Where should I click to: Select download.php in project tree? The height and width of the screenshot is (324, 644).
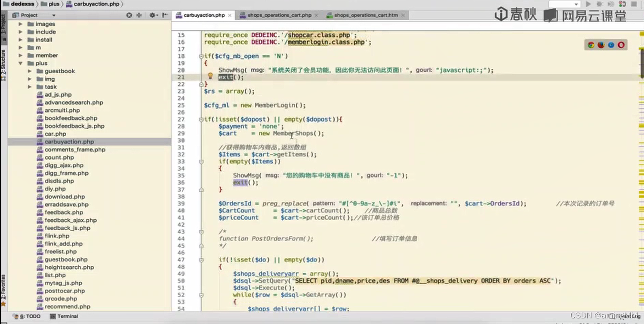[65, 196]
